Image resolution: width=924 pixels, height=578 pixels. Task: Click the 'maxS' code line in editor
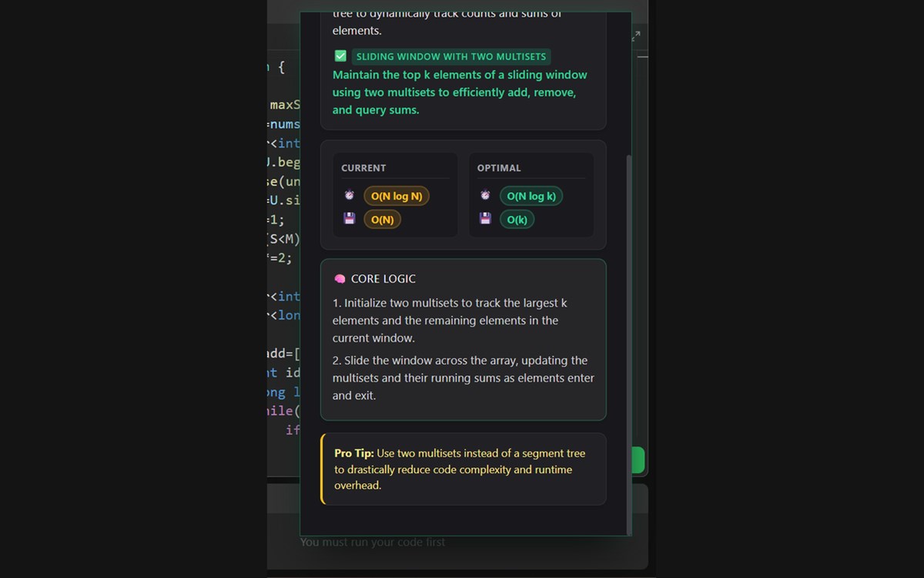(x=284, y=105)
